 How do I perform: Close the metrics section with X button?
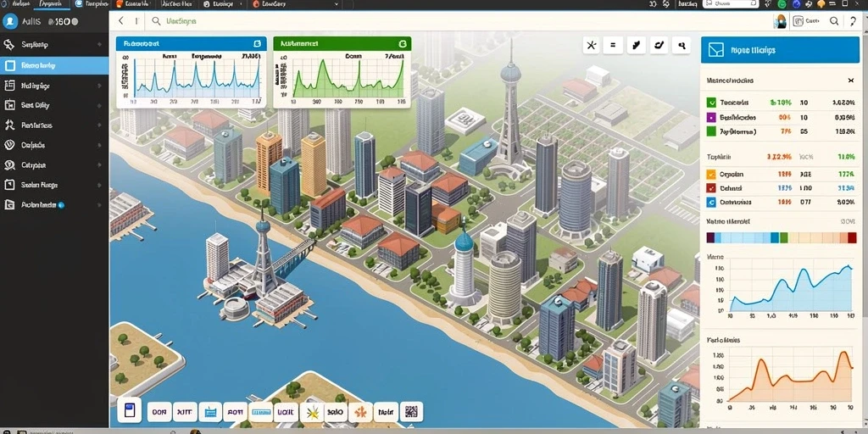pos(851,81)
